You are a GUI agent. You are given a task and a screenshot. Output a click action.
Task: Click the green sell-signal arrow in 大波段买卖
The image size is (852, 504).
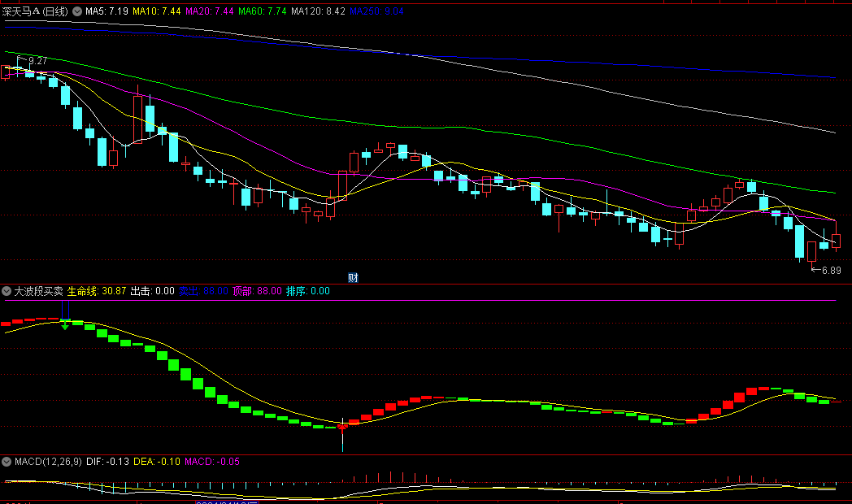tap(65, 326)
